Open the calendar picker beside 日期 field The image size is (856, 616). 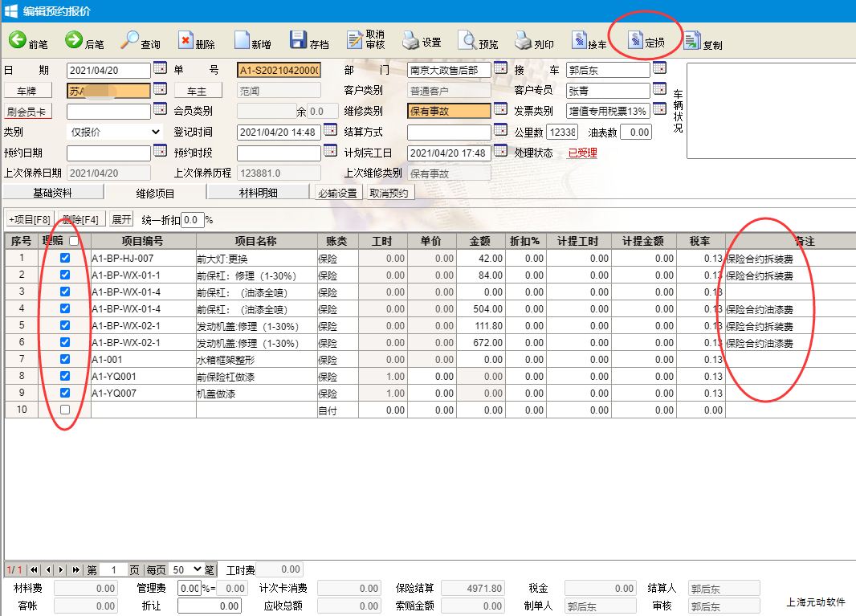pos(160,69)
